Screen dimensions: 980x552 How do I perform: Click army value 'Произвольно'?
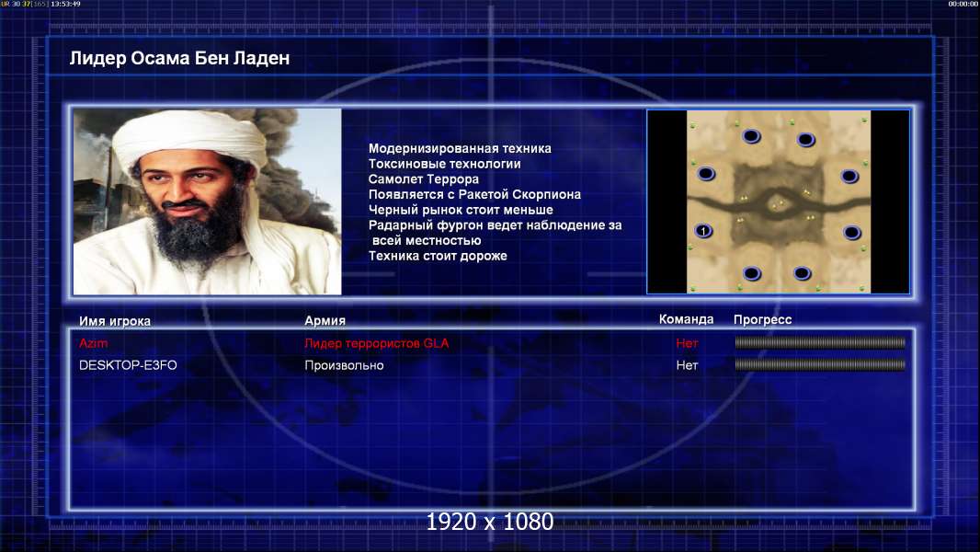(x=345, y=365)
